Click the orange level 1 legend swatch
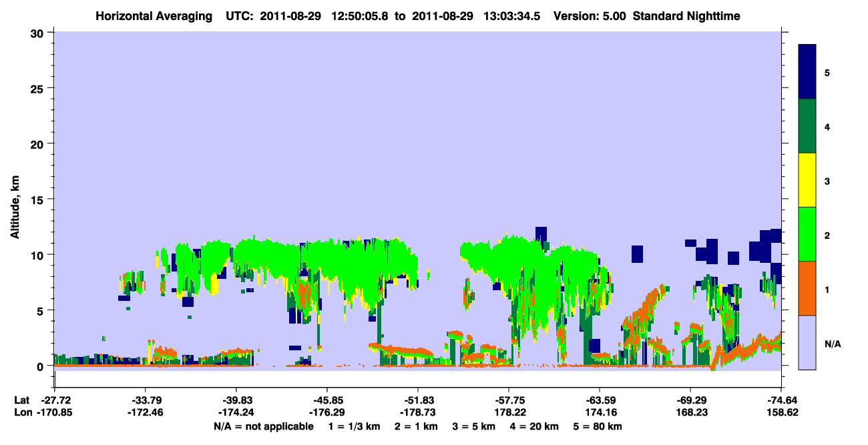Viewport: 868px width, 445px height. [807, 288]
